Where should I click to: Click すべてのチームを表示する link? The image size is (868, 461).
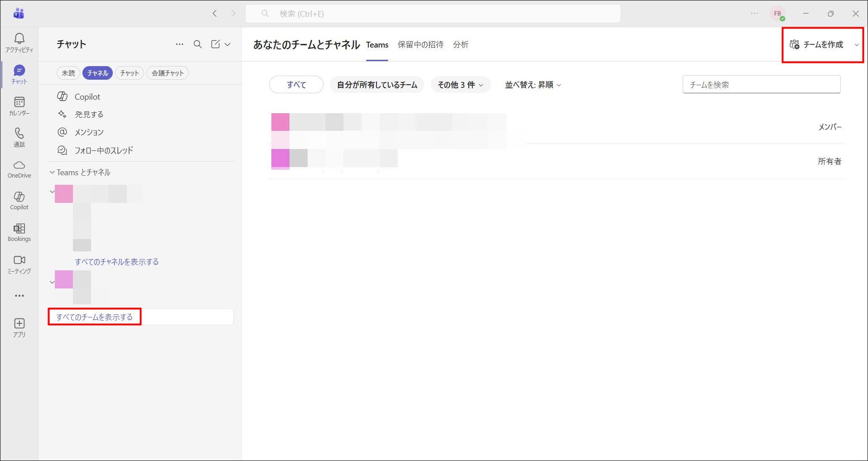coord(94,317)
